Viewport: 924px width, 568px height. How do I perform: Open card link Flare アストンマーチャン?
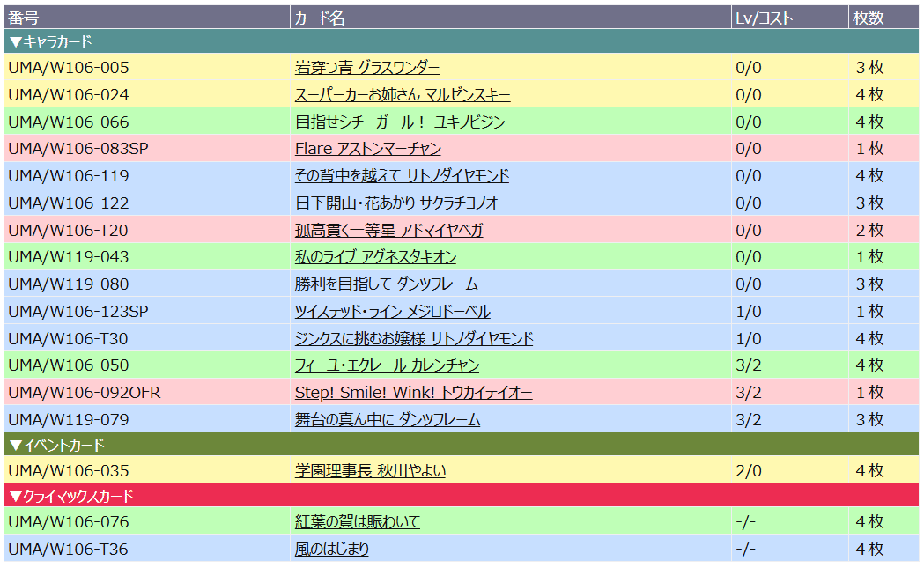pyautogui.click(x=367, y=149)
